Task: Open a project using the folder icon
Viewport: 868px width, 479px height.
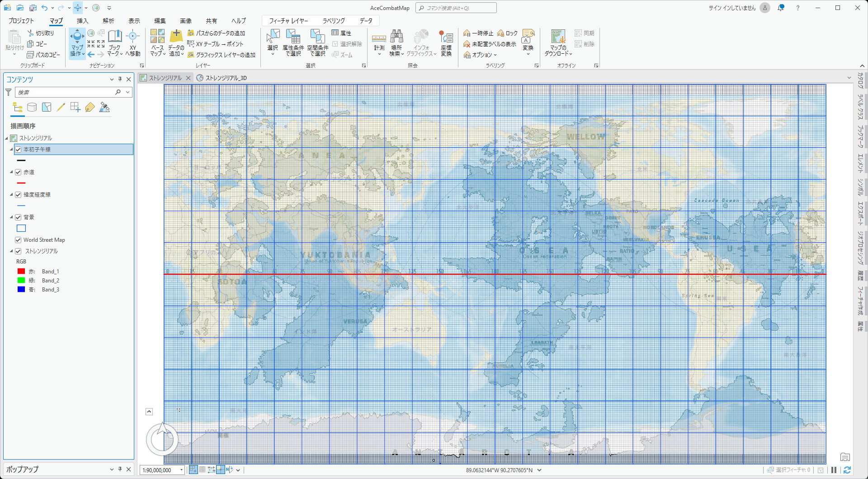Action: (x=20, y=8)
